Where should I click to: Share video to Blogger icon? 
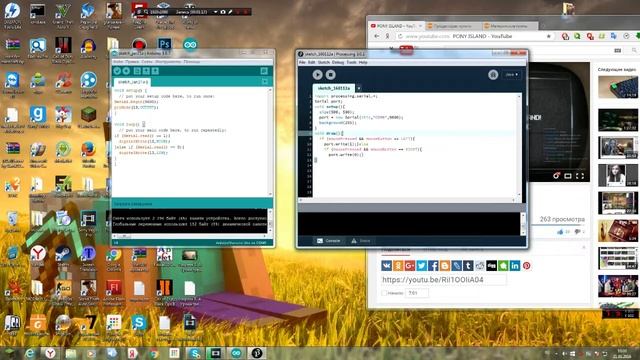(x=445, y=266)
